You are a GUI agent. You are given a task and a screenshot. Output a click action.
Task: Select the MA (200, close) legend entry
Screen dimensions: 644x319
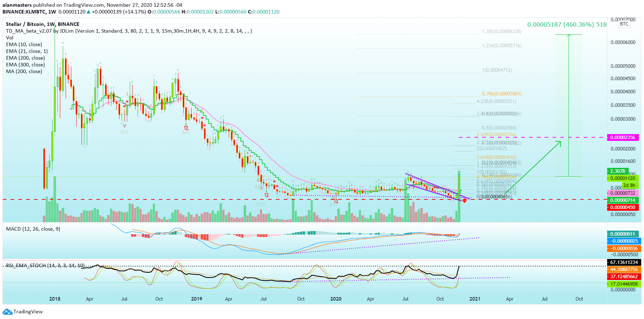pyautogui.click(x=24, y=71)
